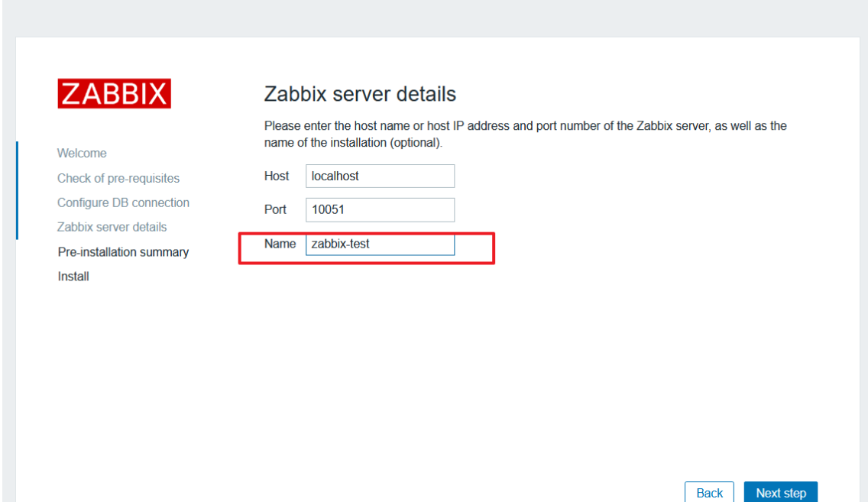Select the Zabbix server details step

click(x=112, y=227)
